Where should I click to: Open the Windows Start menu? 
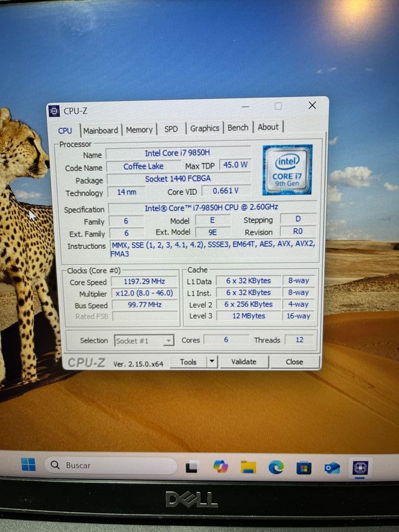[28, 465]
